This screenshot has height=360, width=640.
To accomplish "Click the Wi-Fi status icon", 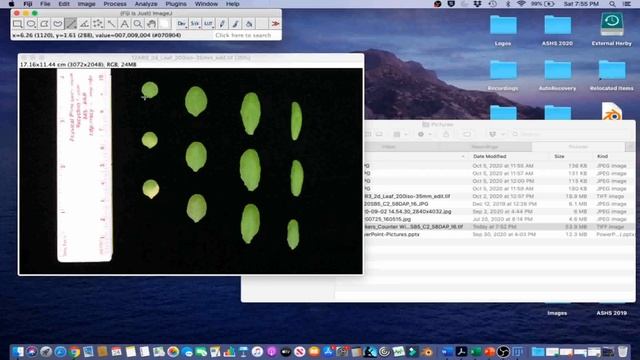I will 521,4.
